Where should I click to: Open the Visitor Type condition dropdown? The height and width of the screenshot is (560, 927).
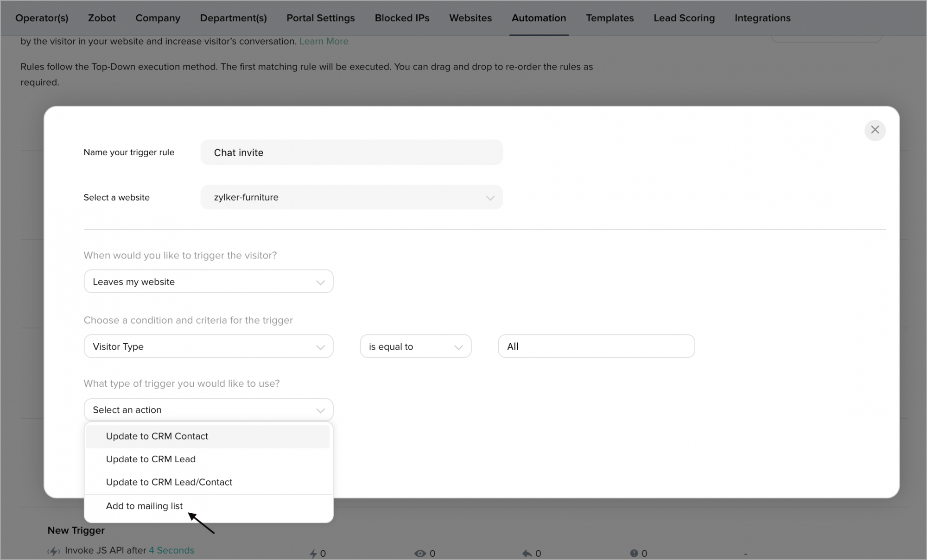pos(208,346)
